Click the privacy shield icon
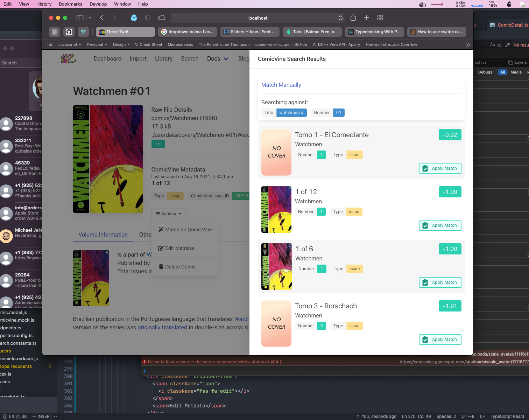 [147, 18]
